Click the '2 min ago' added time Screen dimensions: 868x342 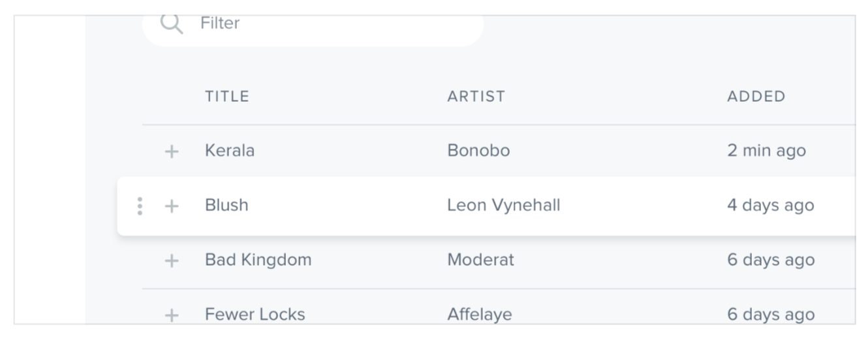[766, 151]
